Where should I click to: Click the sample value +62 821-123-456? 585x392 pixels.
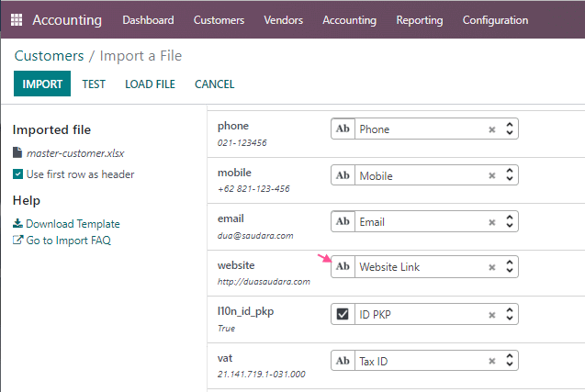pyautogui.click(x=253, y=189)
